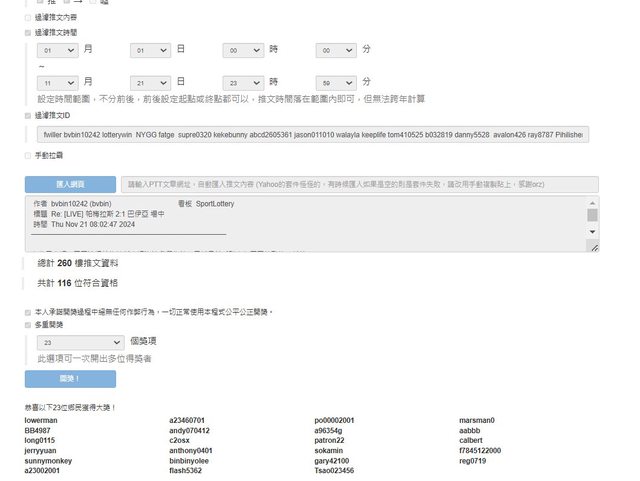640x481 pixels.
Task: Open the end hour dropdown showing 23
Action: [243, 82]
